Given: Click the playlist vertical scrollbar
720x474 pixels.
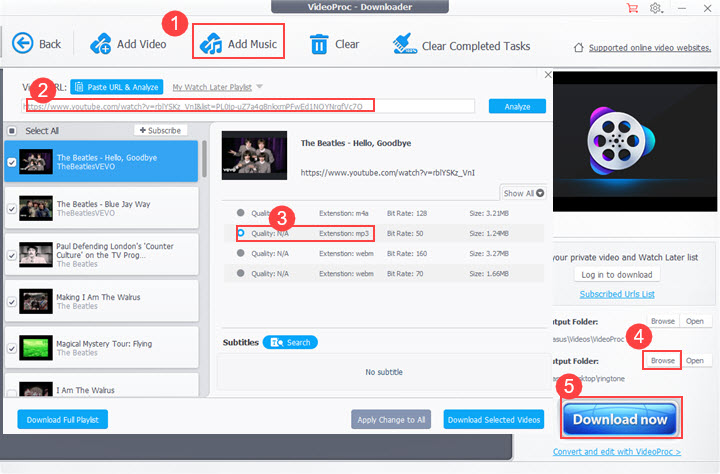Looking at the screenshot, I should click(204, 158).
